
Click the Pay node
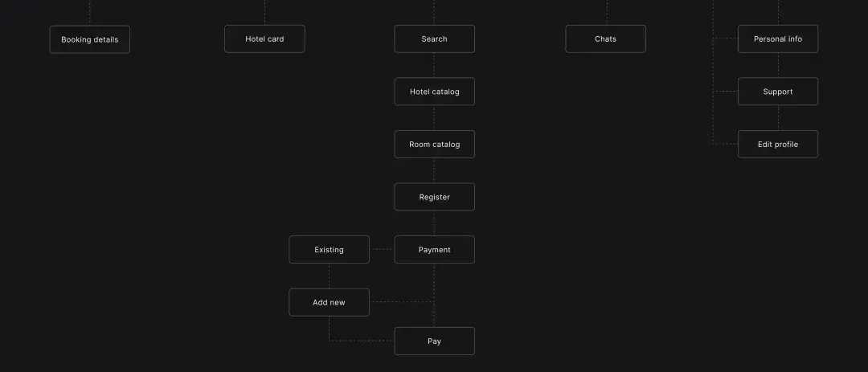[435, 341]
